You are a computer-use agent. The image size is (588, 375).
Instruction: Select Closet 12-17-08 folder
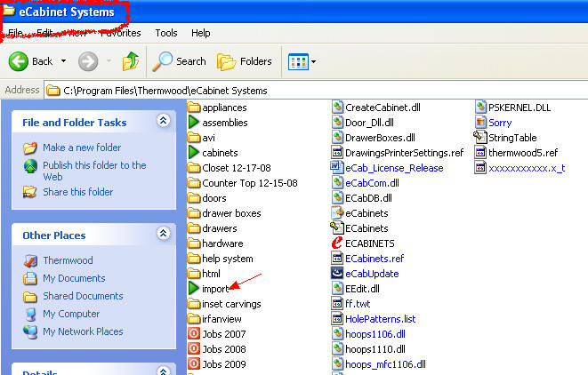(x=230, y=168)
